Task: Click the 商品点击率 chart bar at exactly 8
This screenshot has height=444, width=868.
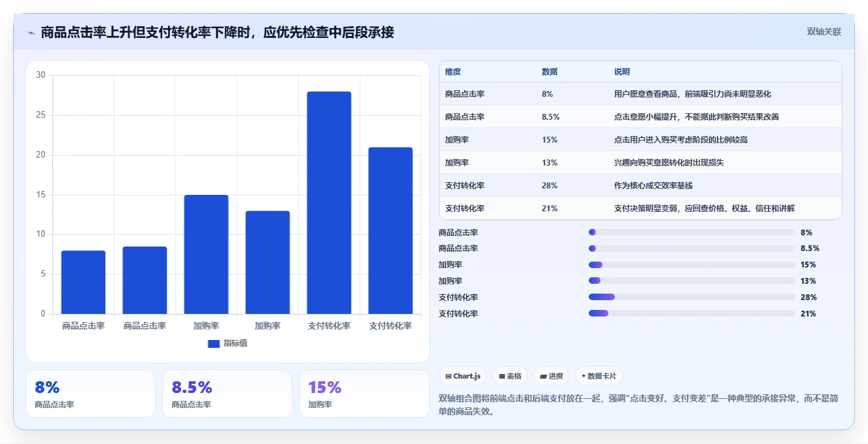Action: click(x=83, y=282)
